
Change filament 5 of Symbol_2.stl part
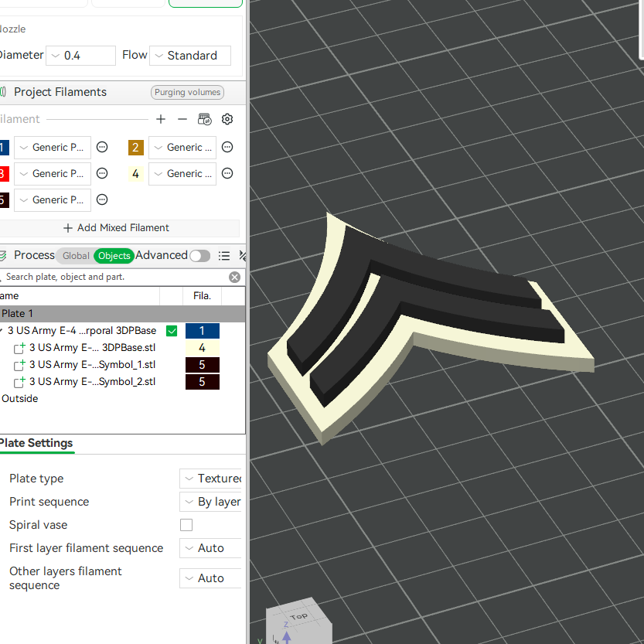(x=202, y=382)
